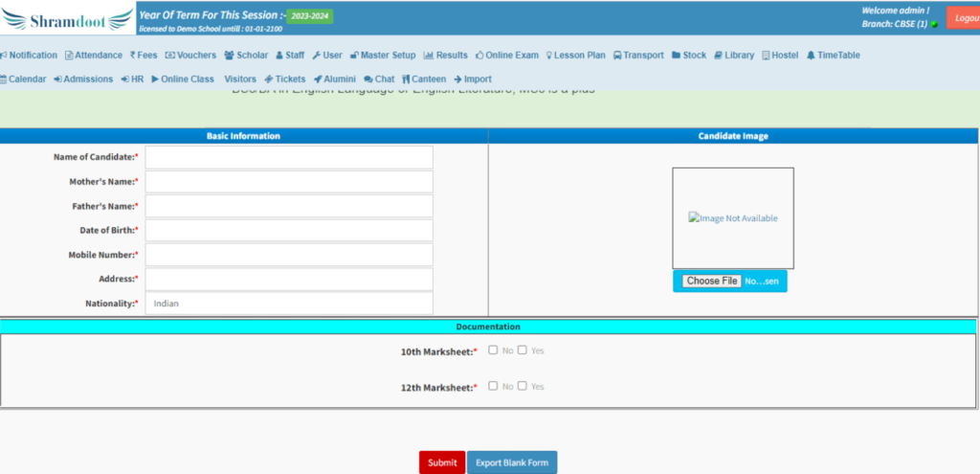
Task: Open the Master Setup menu
Action: click(383, 56)
